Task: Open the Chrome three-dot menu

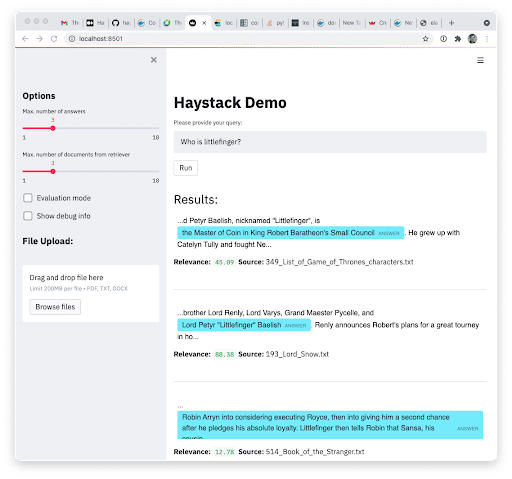Action: click(x=487, y=39)
